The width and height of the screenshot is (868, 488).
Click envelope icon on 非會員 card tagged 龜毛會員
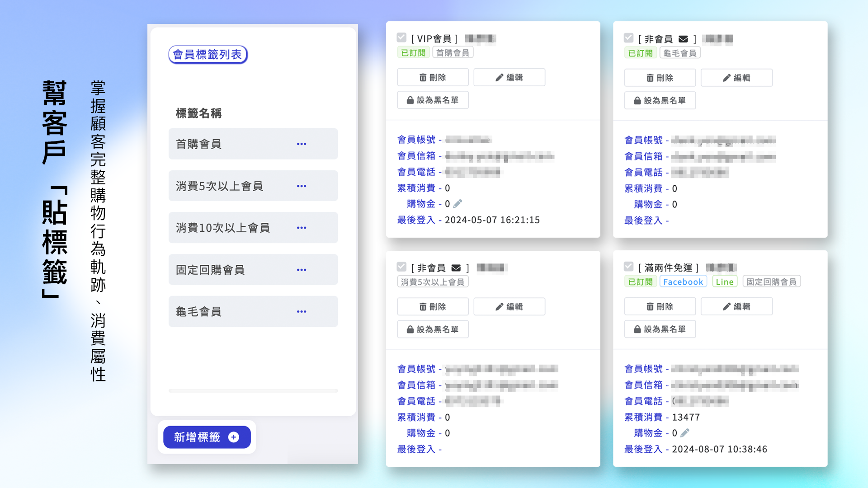point(683,39)
